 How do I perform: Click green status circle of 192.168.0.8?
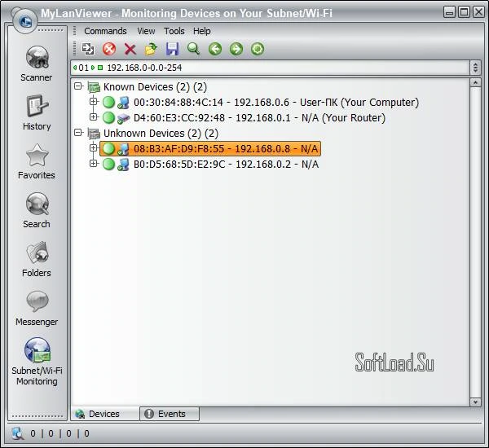pyautogui.click(x=109, y=149)
